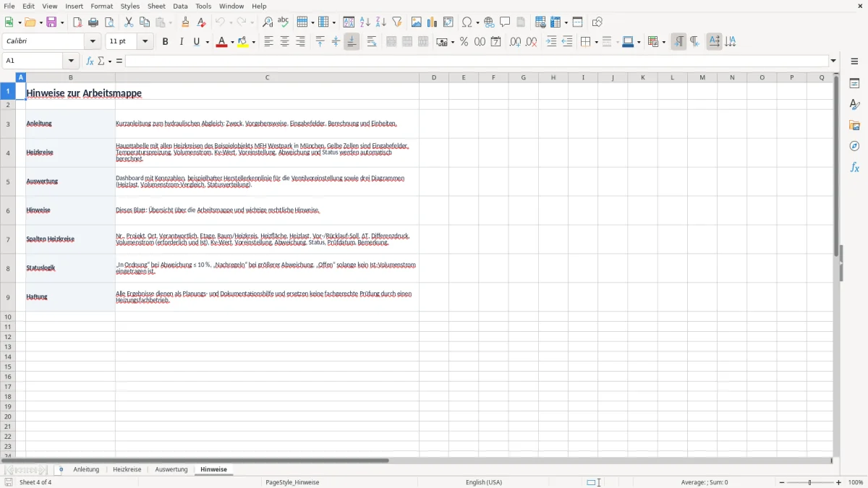
Task: Open conditional formatting dropdown arrow
Action: [663, 42]
